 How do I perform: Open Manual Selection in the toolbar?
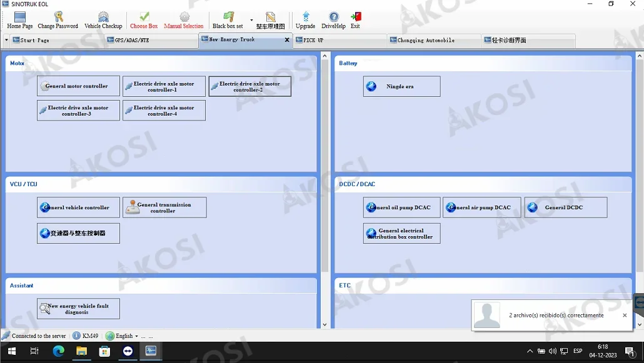click(184, 21)
